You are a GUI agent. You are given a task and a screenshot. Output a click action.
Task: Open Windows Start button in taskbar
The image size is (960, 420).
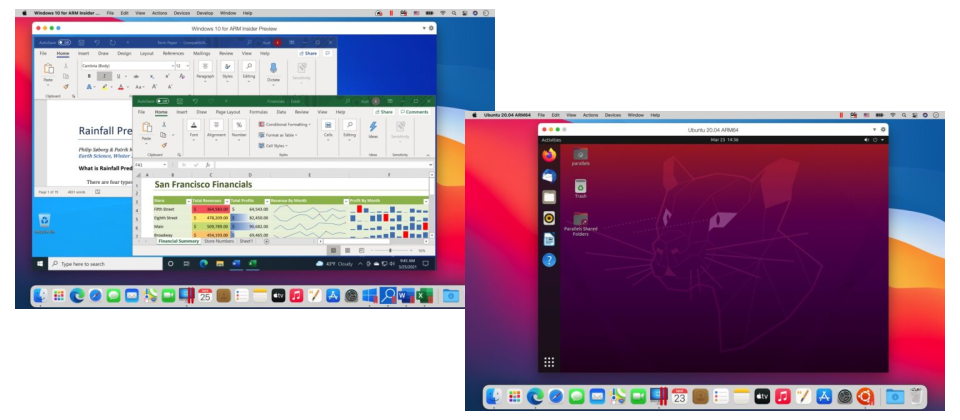point(40,263)
